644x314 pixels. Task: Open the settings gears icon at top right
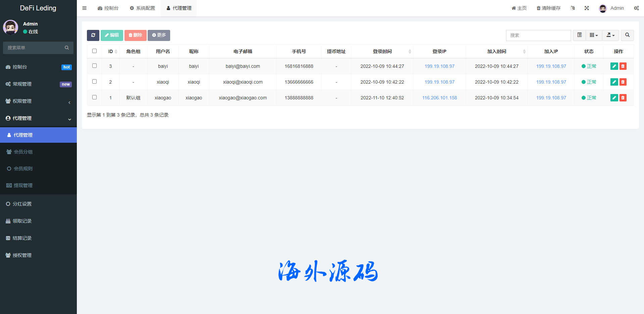click(x=636, y=8)
